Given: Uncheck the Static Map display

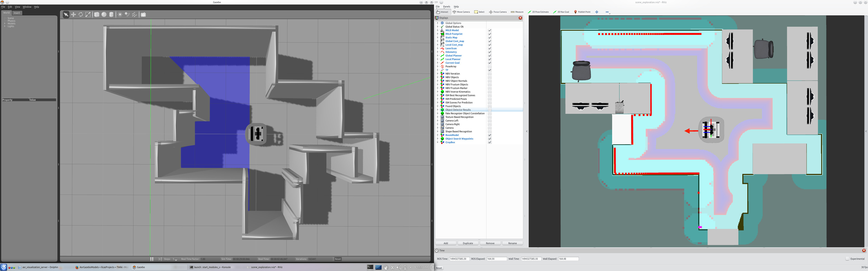Looking at the screenshot, I should pos(490,37).
